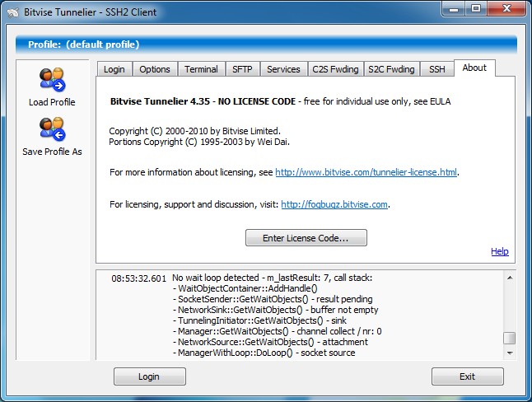Open the SSH tab
Viewport: 532px width, 402px height.
[437, 69]
